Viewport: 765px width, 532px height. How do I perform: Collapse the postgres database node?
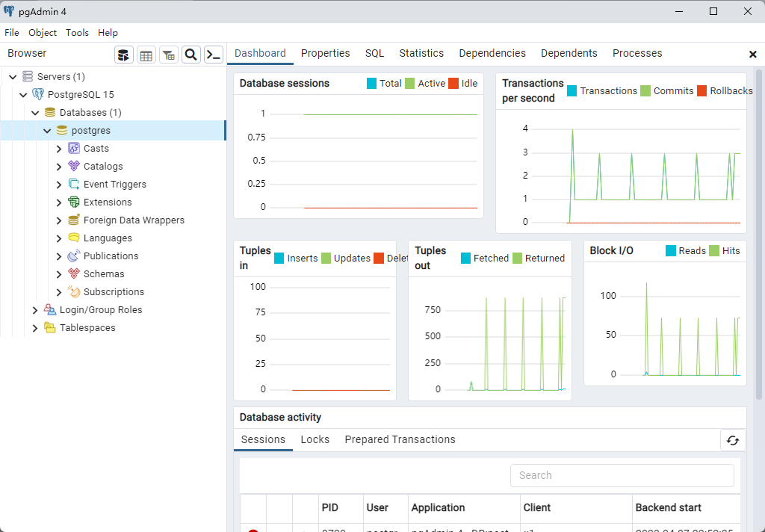(47, 131)
